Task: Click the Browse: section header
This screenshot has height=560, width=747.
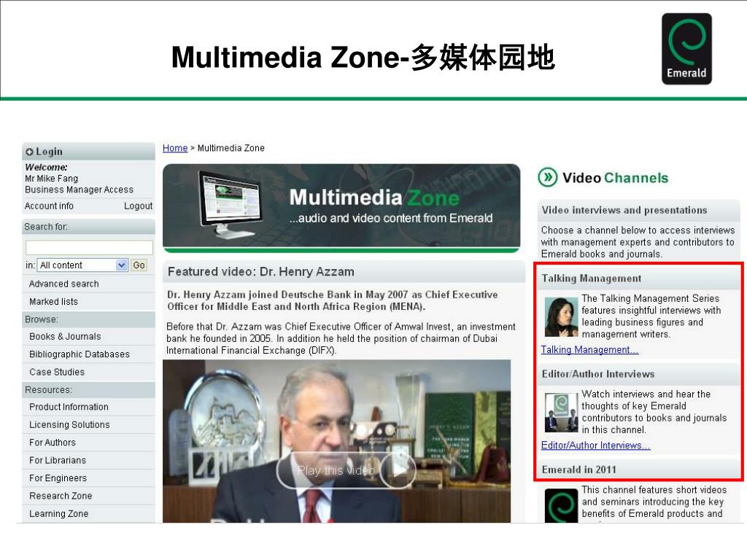Action: pyautogui.click(x=88, y=319)
